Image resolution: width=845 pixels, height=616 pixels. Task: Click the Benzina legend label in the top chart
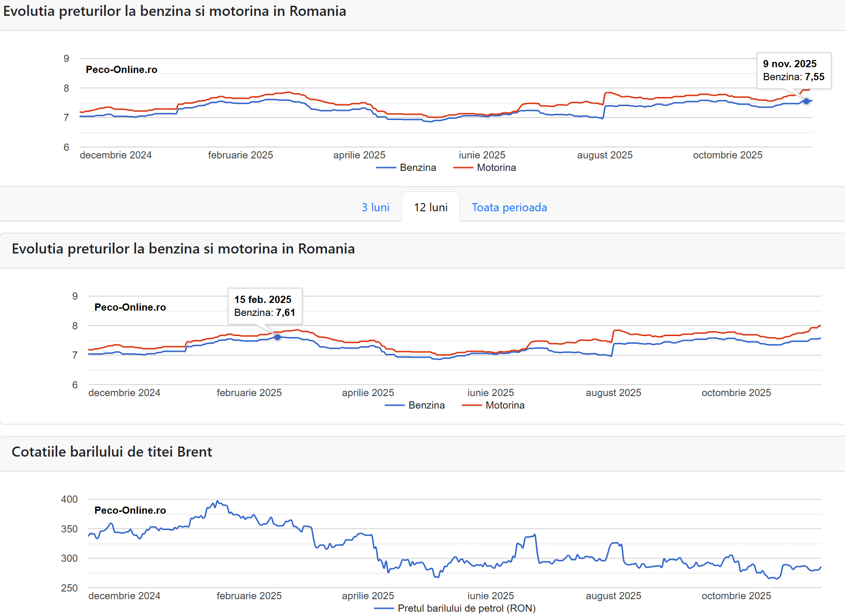(417, 168)
